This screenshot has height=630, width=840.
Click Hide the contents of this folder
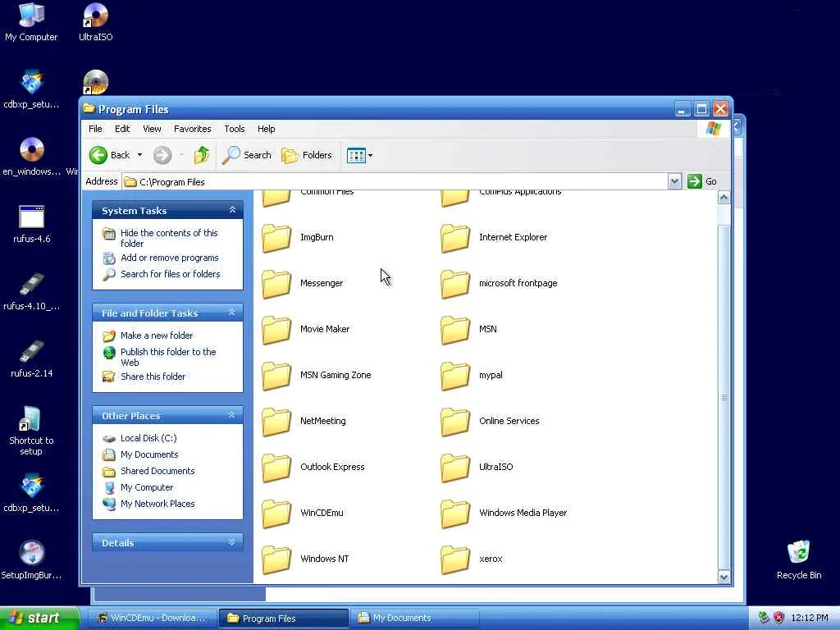[169, 238]
